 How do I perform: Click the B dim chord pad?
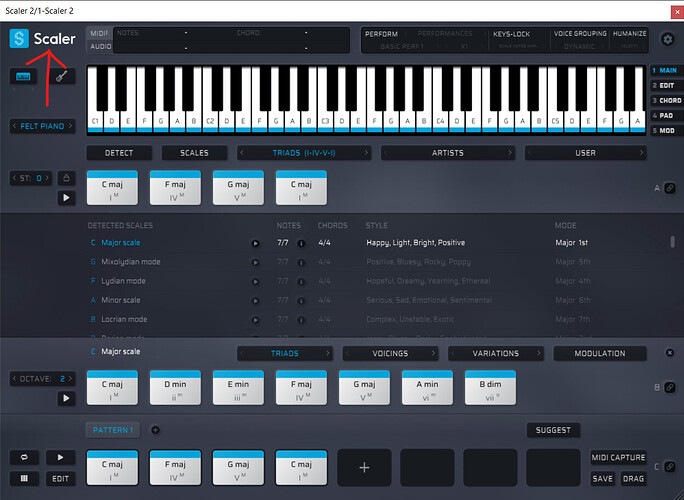click(x=490, y=387)
